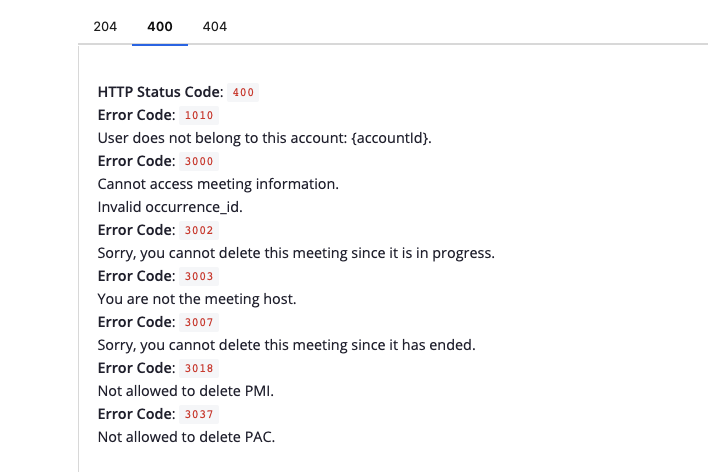Click 'Cannot access meeting information' text

218,184
